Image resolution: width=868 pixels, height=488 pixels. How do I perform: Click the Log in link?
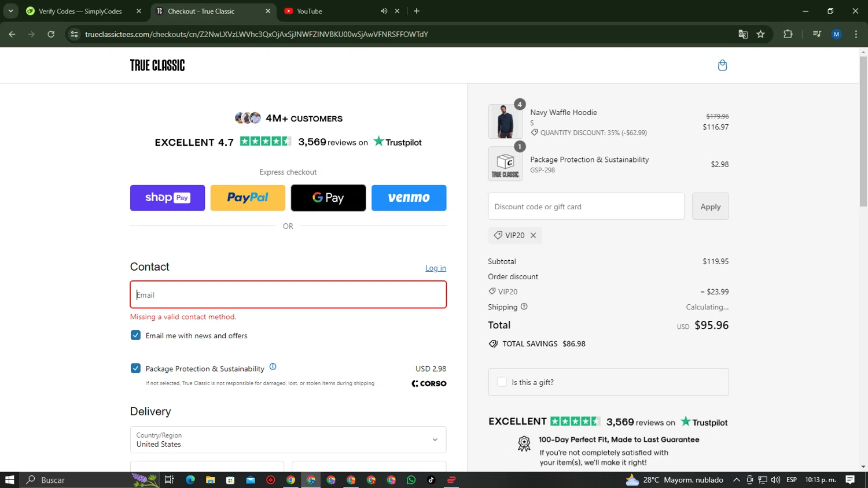[x=436, y=268]
